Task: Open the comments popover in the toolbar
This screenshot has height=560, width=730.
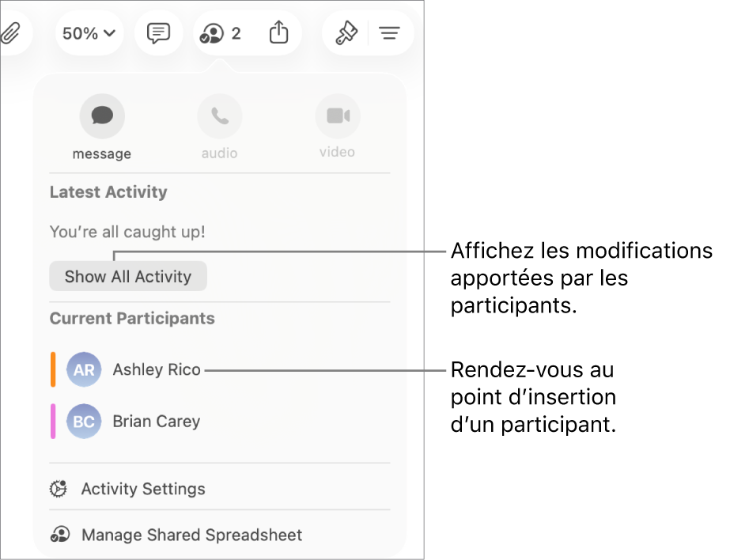Action: coord(158,33)
